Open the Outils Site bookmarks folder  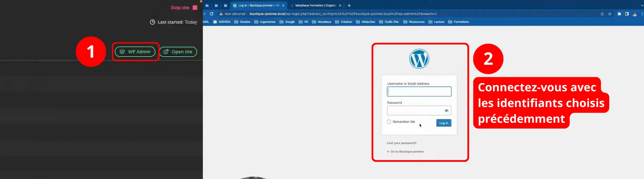[x=389, y=22]
